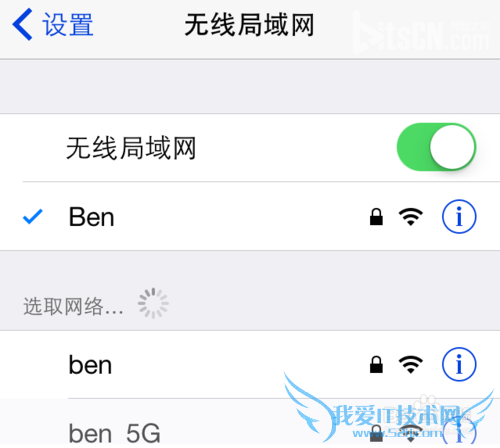Screen dimensions: 500x448
Task: Tap the 无线局域网 label in toggle row
Action: pyautogui.click(x=131, y=148)
